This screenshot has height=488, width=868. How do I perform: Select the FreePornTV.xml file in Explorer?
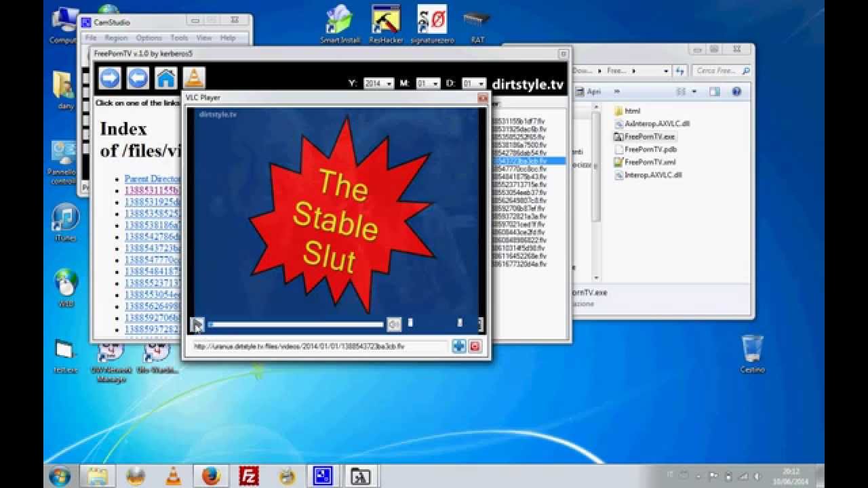point(645,162)
